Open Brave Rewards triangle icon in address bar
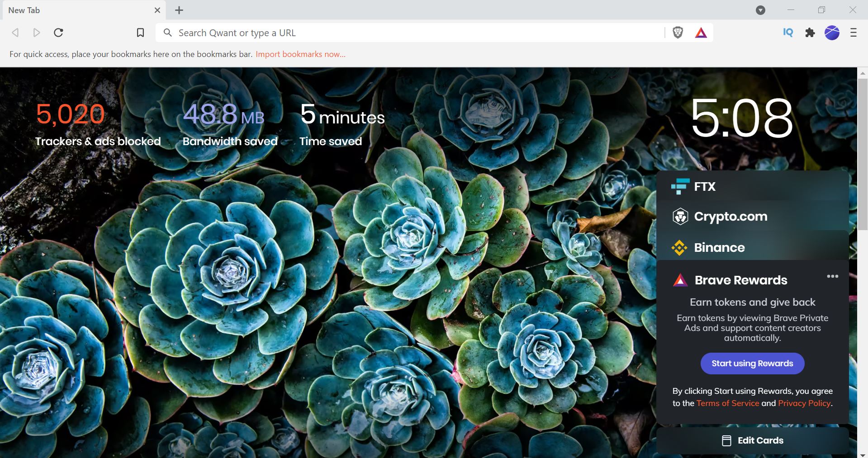Screen dimensions: 868x458 point(701,33)
